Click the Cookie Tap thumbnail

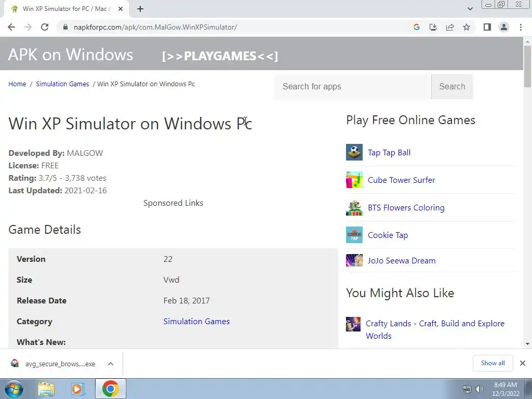tap(354, 235)
